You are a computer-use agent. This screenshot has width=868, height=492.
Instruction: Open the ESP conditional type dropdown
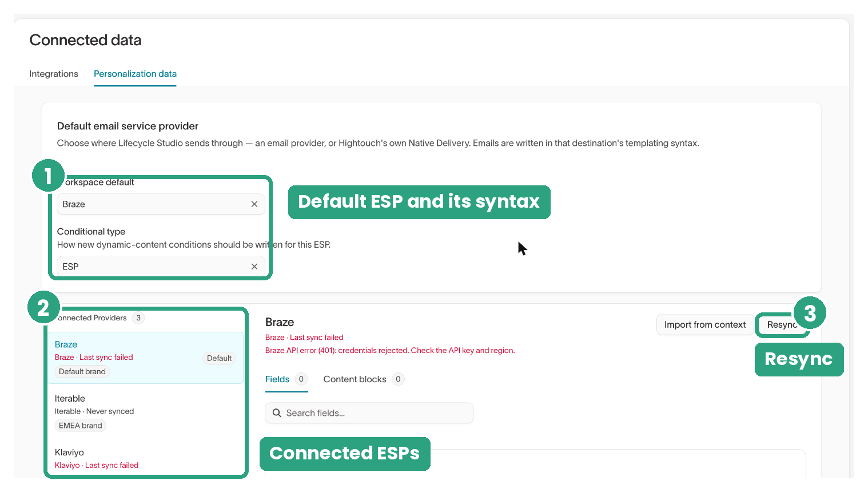point(161,267)
